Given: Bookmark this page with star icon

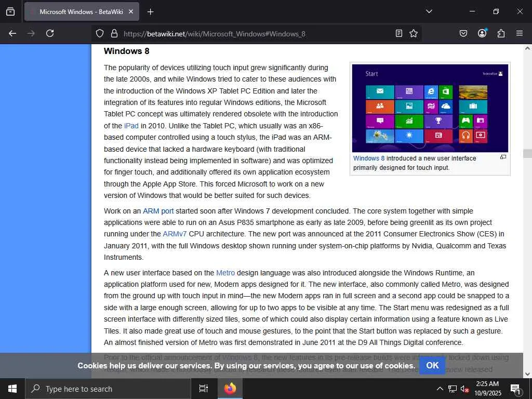Looking at the screenshot, I should 413,33.
